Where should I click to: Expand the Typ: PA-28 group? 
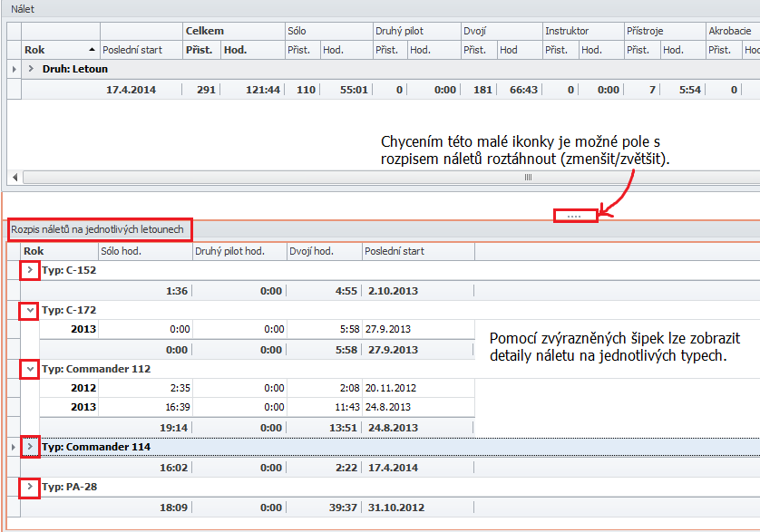(x=30, y=487)
